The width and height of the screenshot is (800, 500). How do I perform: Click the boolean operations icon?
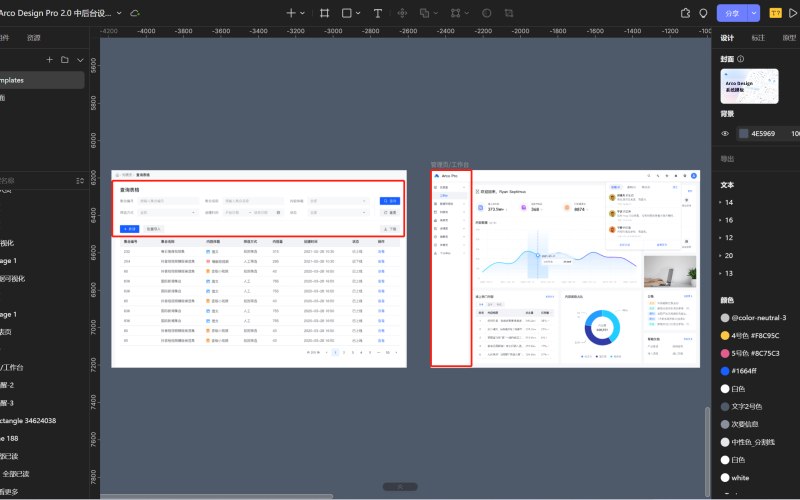424,13
